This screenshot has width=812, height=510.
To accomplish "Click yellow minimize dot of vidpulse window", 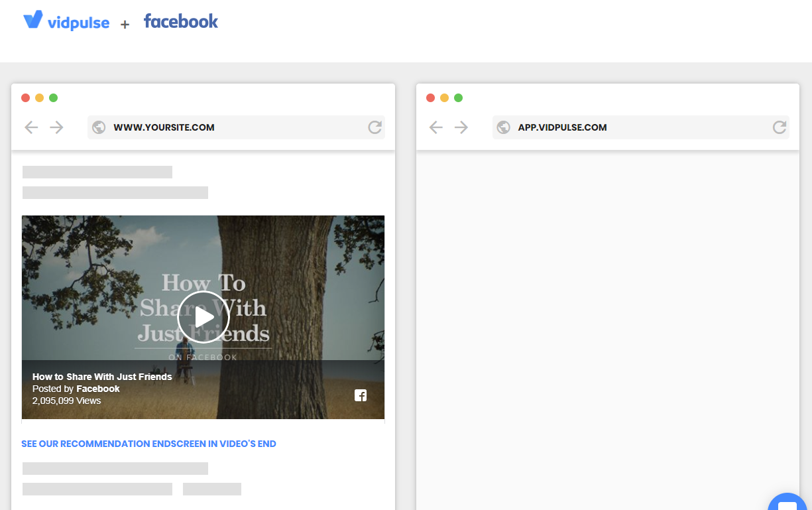I will (x=445, y=98).
